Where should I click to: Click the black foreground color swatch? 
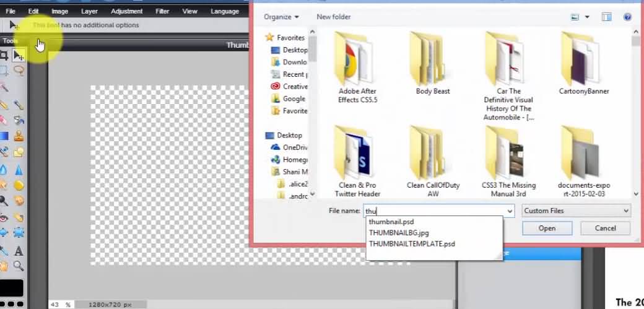[12, 287]
